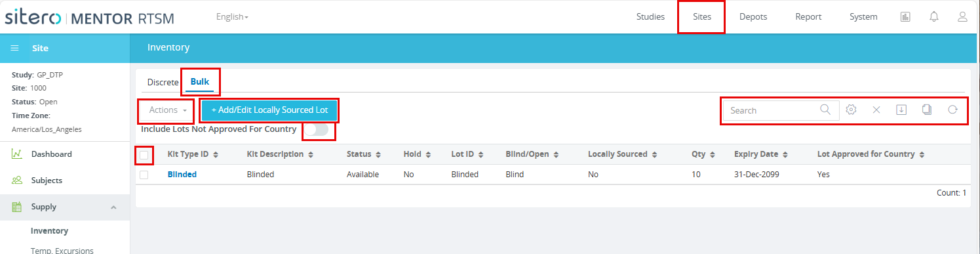Click the Sitero Mentor RTSM logo
The image size is (980, 254).
tap(90, 18)
